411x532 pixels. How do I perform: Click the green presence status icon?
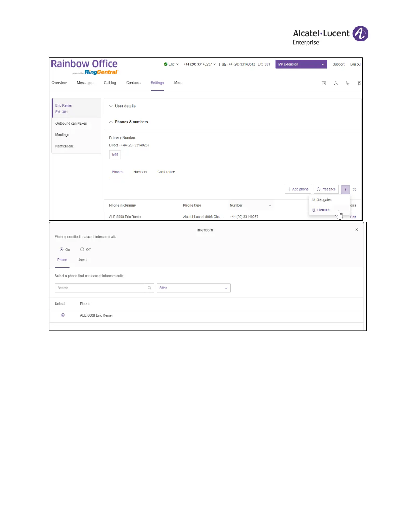pos(166,64)
